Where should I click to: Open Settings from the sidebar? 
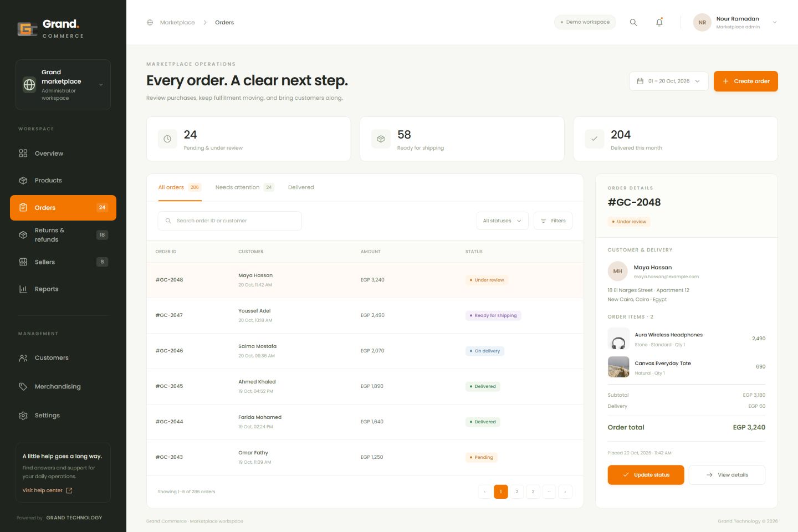coord(63,416)
